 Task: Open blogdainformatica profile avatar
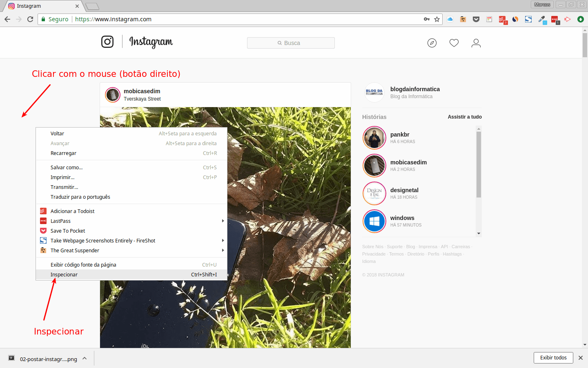pos(374,92)
